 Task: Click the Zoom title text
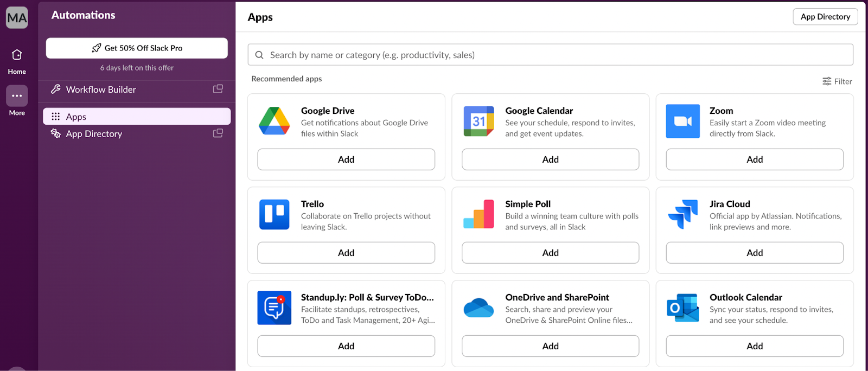[x=721, y=111]
